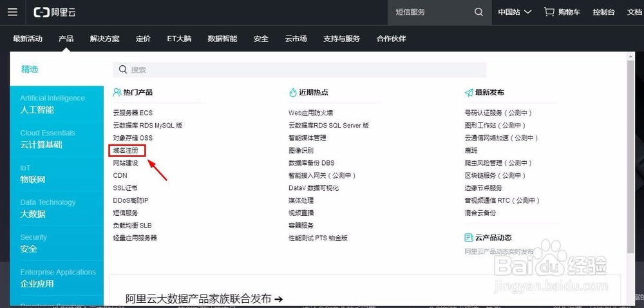Image resolution: width=644 pixels, height=308 pixels.
Task: Open 边缘节点服务 link
Action: click(484, 188)
